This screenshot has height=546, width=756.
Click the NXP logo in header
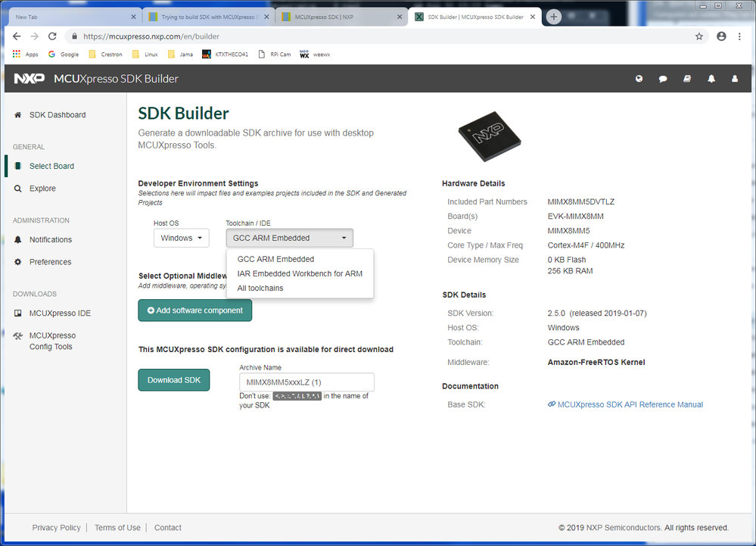pyautogui.click(x=29, y=79)
